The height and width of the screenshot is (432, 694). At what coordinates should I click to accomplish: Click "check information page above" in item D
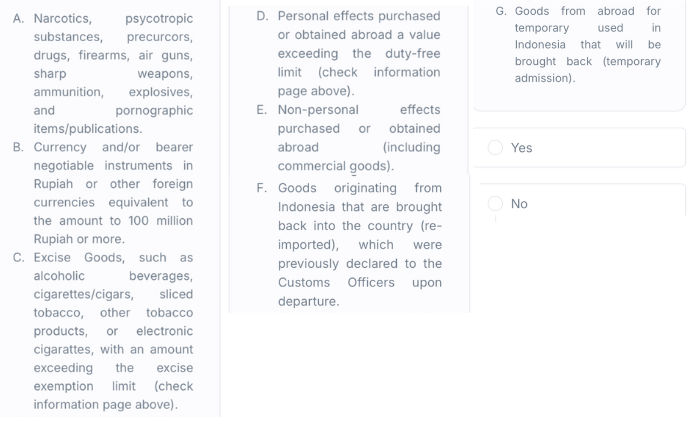click(358, 81)
